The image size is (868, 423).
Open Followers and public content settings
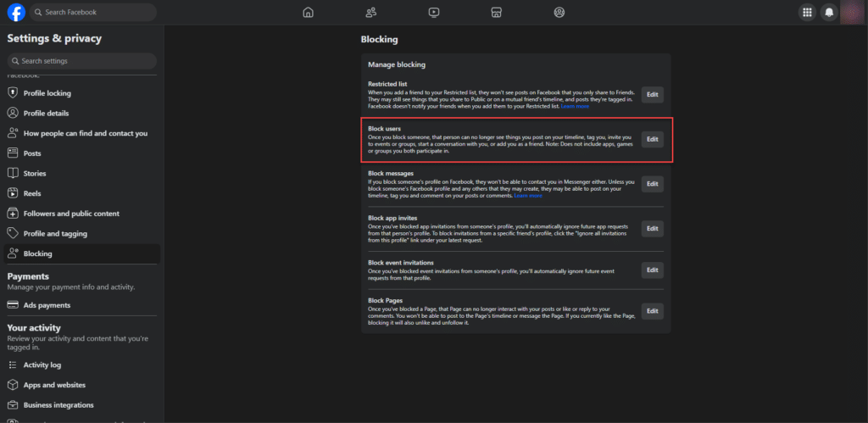pos(71,214)
